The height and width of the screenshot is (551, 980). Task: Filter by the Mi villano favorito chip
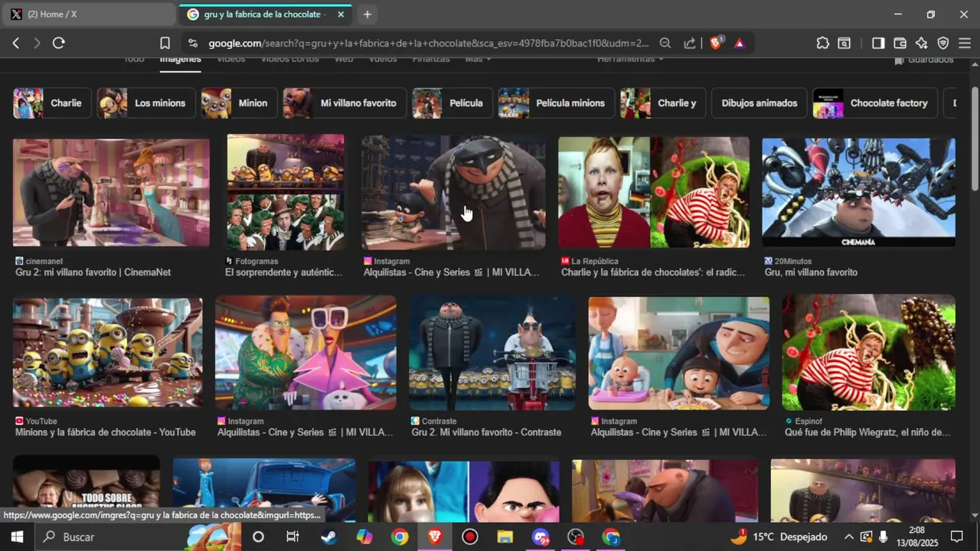tap(345, 103)
